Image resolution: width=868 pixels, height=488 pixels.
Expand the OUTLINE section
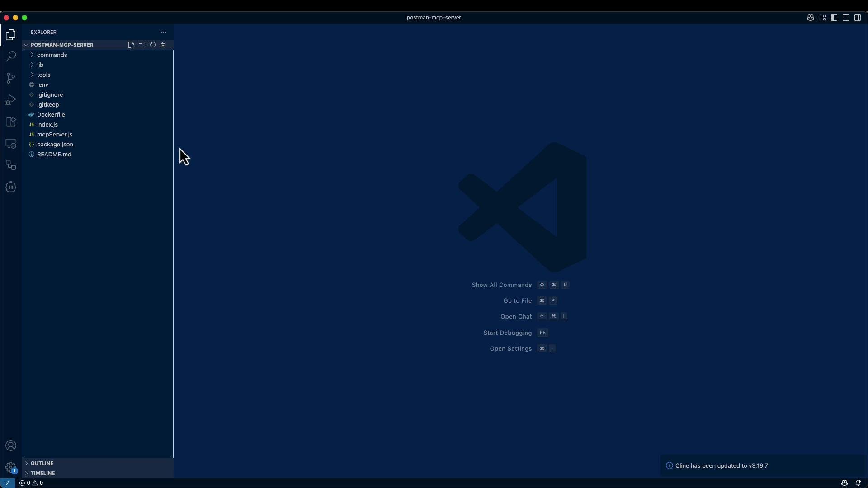coord(98,463)
